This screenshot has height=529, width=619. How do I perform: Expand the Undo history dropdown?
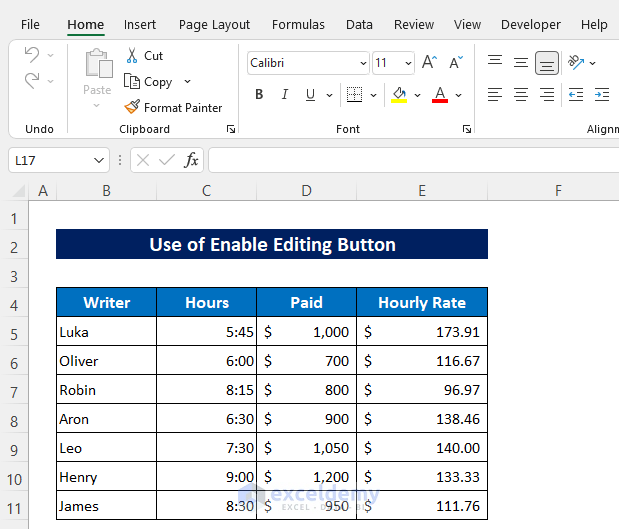pyautogui.click(x=51, y=55)
